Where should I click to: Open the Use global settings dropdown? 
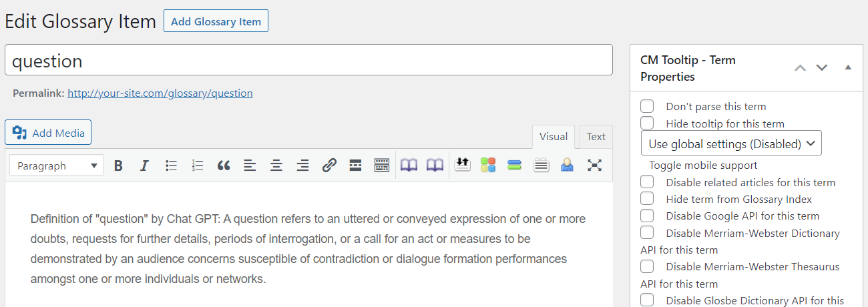coord(731,143)
